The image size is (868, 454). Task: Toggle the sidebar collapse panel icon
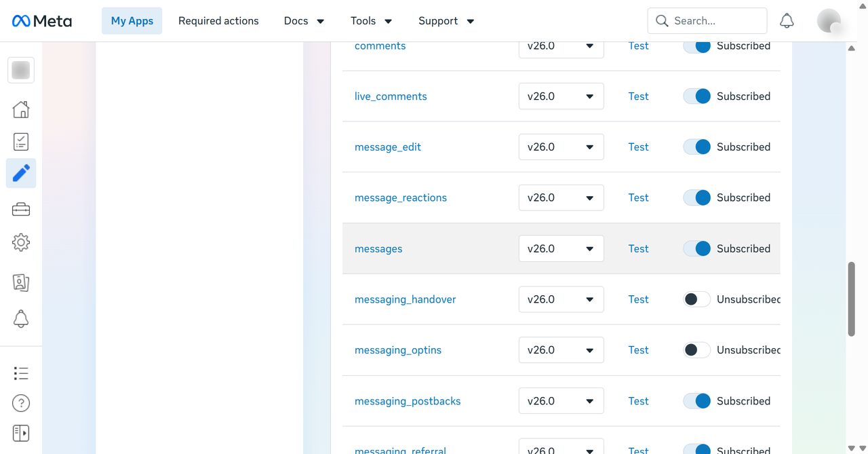(21, 433)
